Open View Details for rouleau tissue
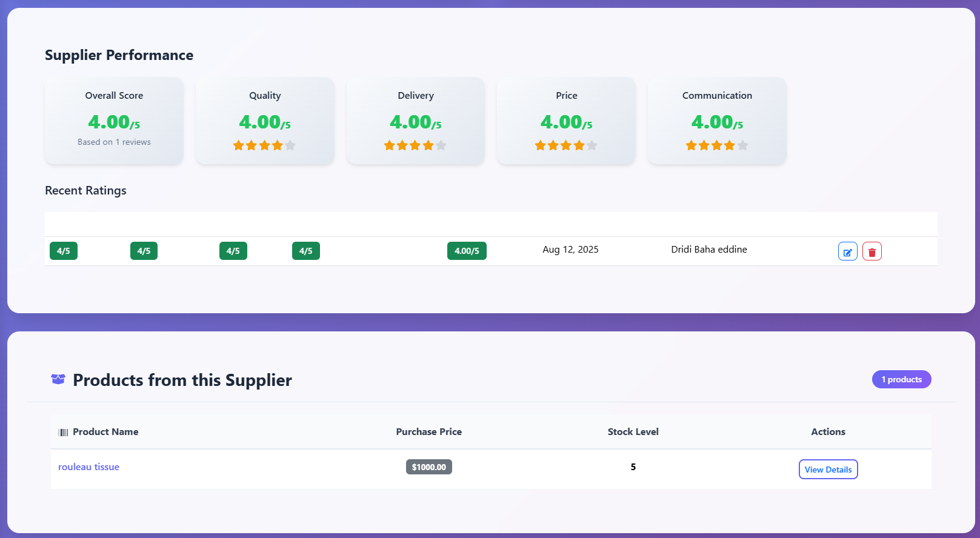980x538 pixels. 828,470
